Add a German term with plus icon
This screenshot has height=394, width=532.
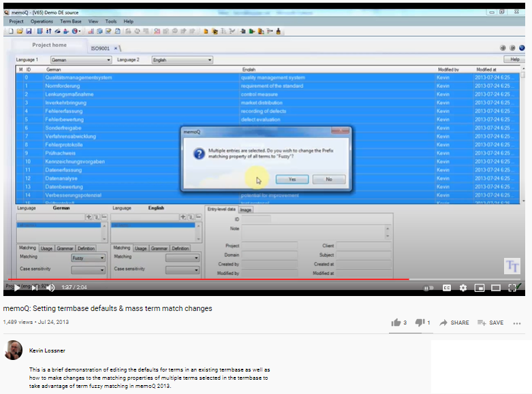(89, 216)
